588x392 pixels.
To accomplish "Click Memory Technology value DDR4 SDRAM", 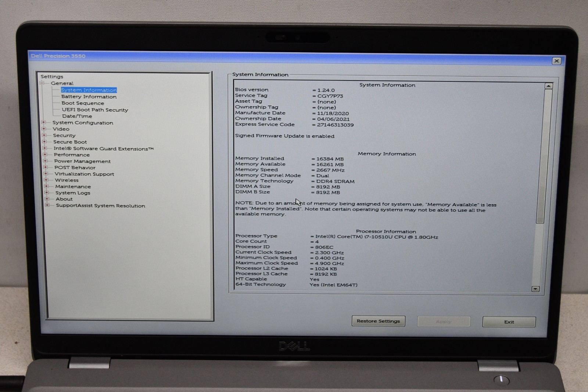I will pos(335,181).
